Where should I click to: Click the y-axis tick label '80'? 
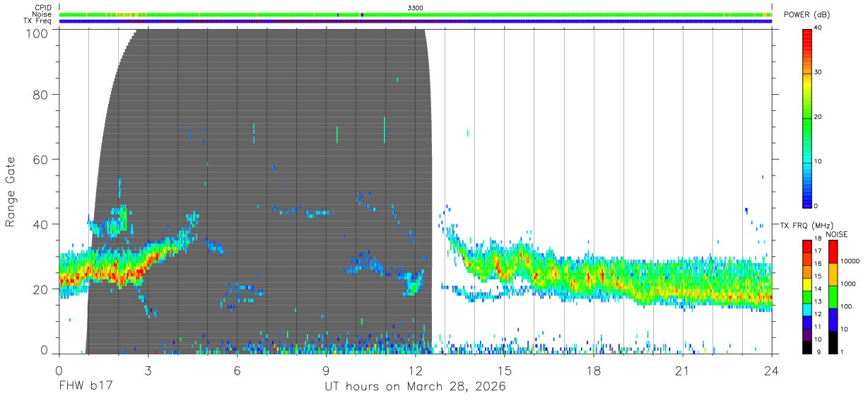click(41, 95)
